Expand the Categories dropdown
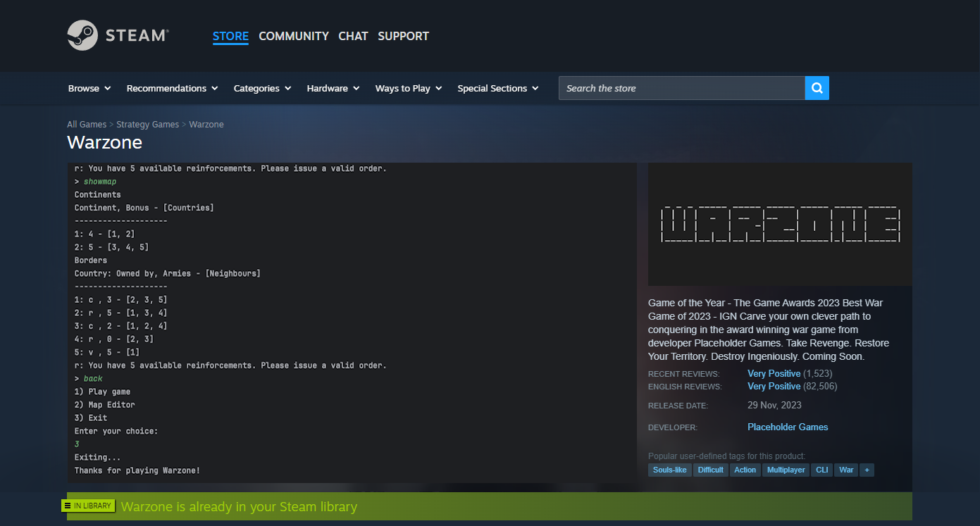Image resolution: width=980 pixels, height=526 pixels. [262, 88]
